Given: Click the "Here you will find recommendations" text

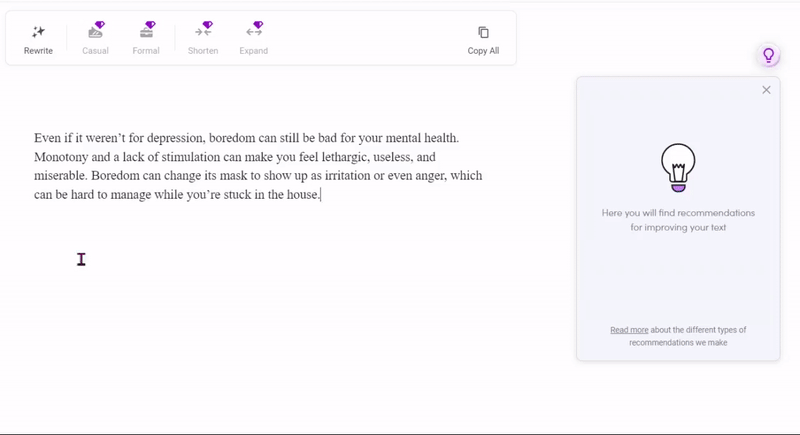Looking at the screenshot, I should 678,214.
